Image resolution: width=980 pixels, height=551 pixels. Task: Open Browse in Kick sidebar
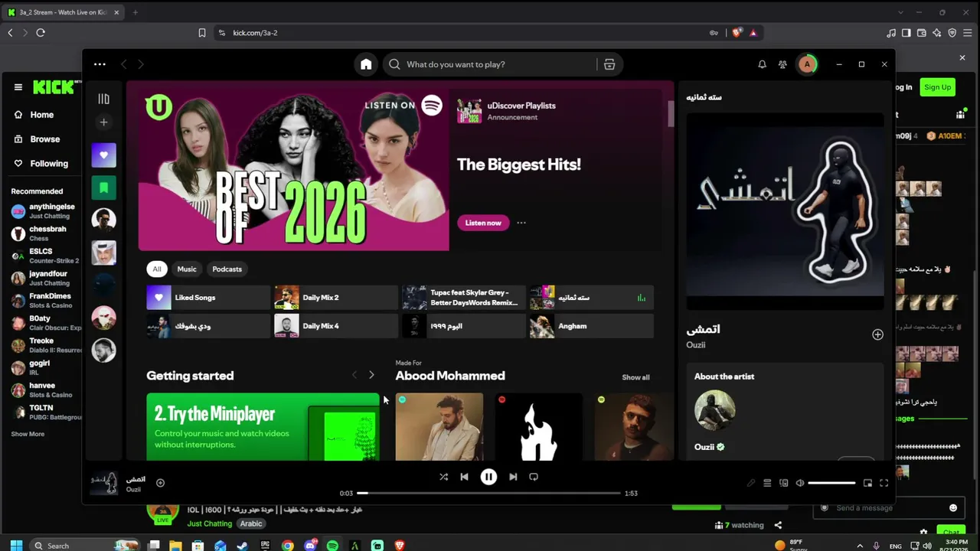click(x=44, y=139)
